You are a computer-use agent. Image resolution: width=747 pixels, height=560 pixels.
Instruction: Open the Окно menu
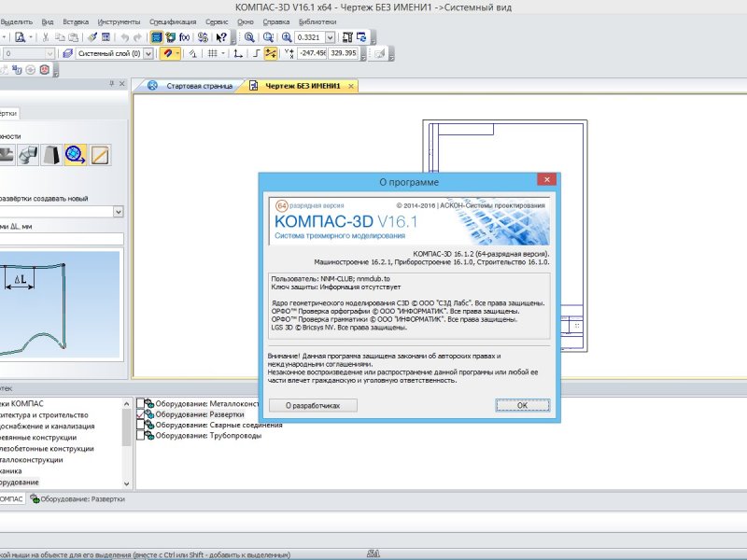pyautogui.click(x=246, y=21)
